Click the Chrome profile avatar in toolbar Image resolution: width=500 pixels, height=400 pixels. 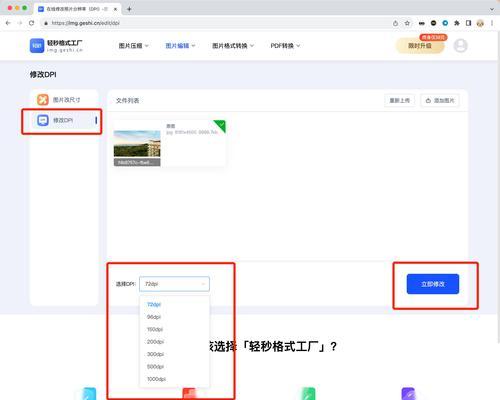(x=480, y=23)
